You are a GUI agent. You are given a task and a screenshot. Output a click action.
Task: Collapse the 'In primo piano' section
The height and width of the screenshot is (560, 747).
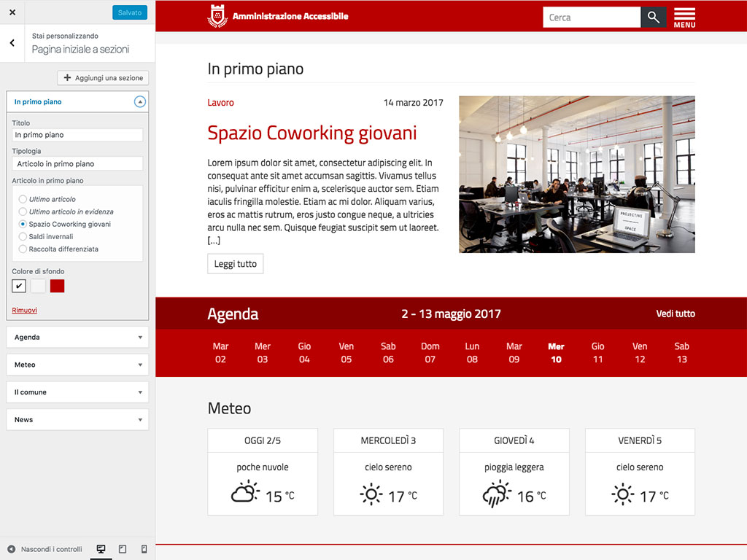[140, 102]
